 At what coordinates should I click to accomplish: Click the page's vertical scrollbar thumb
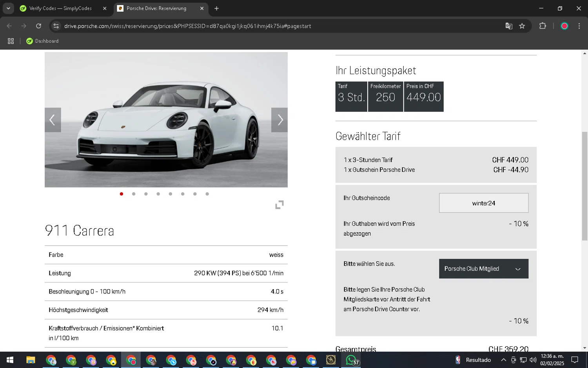click(x=584, y=186)
